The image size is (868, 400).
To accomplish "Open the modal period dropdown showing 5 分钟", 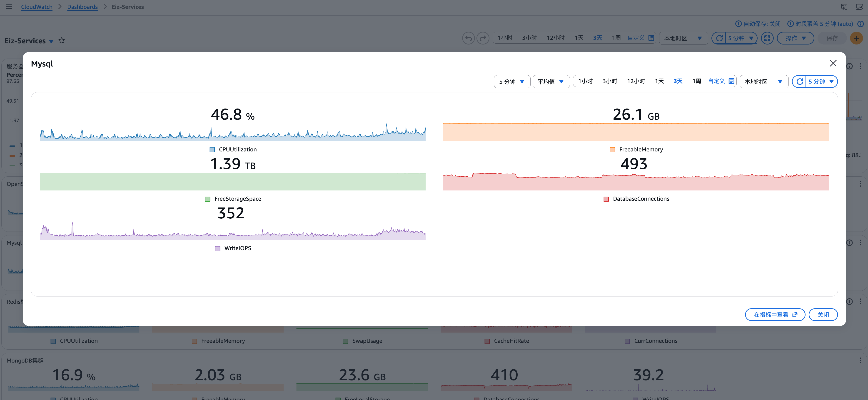I will pyautogui.click(x=512, y=81).
